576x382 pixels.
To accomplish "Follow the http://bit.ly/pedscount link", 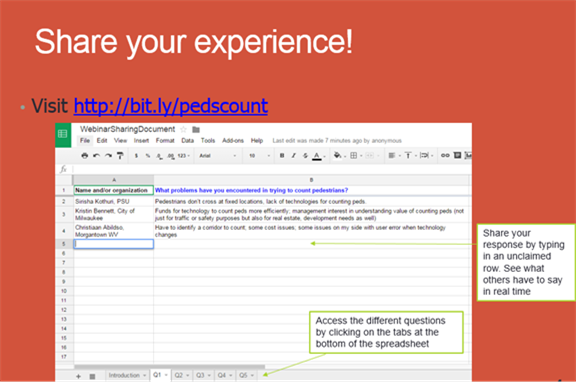I will 171,106.
